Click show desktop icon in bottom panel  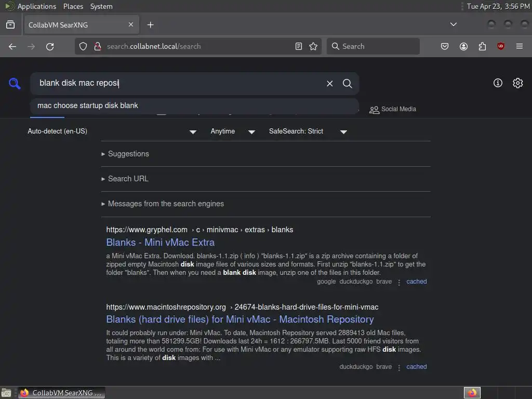(6, 393)
